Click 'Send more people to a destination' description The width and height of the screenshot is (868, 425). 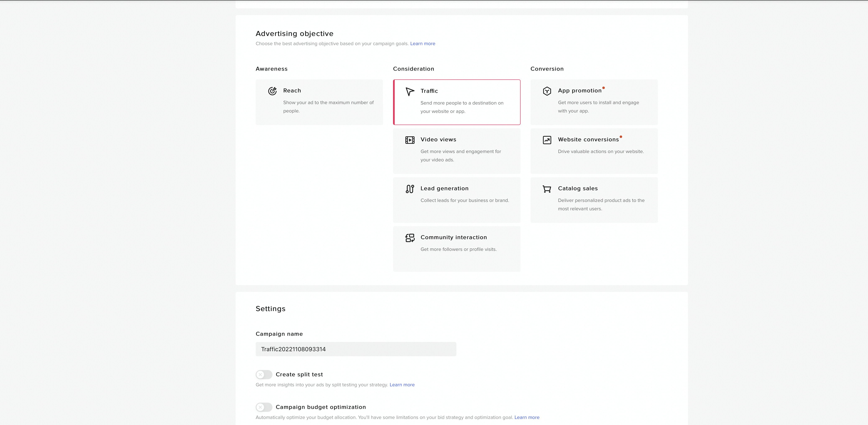[x=462, y=107]
